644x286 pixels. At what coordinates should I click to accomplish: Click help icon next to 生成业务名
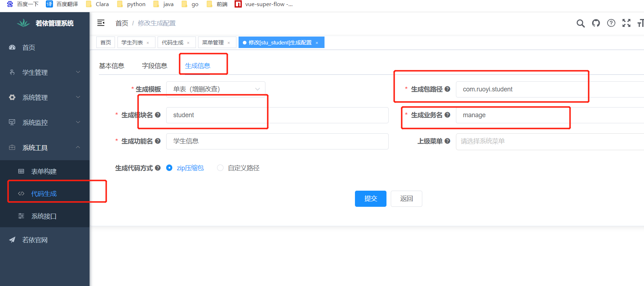point(447,115)
